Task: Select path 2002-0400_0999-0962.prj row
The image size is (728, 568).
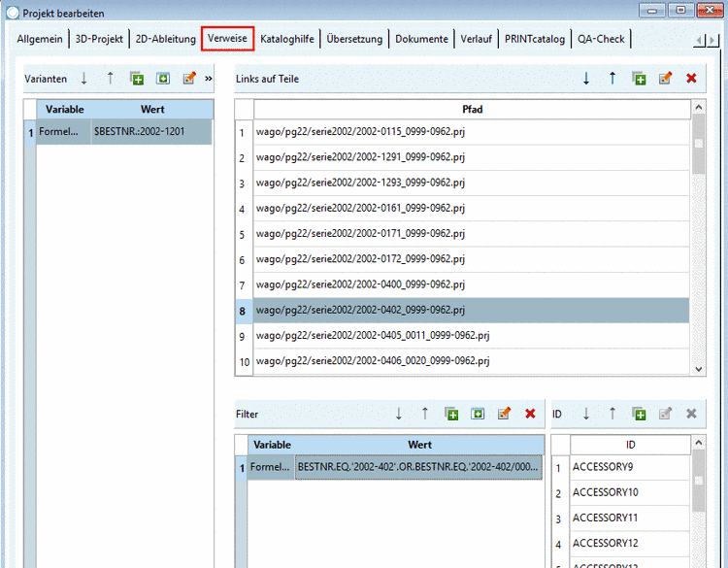Action: point(471,284)
